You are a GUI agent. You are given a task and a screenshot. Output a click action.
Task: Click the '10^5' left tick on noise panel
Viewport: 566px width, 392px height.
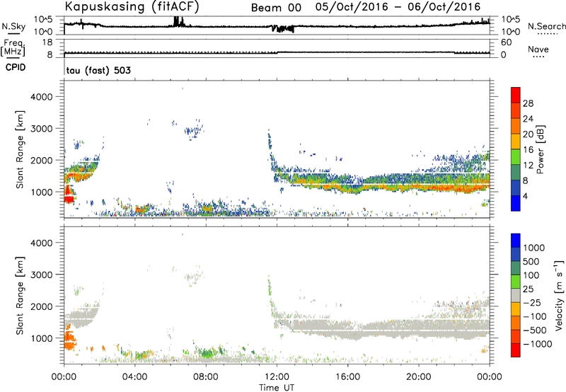(43, 20)
